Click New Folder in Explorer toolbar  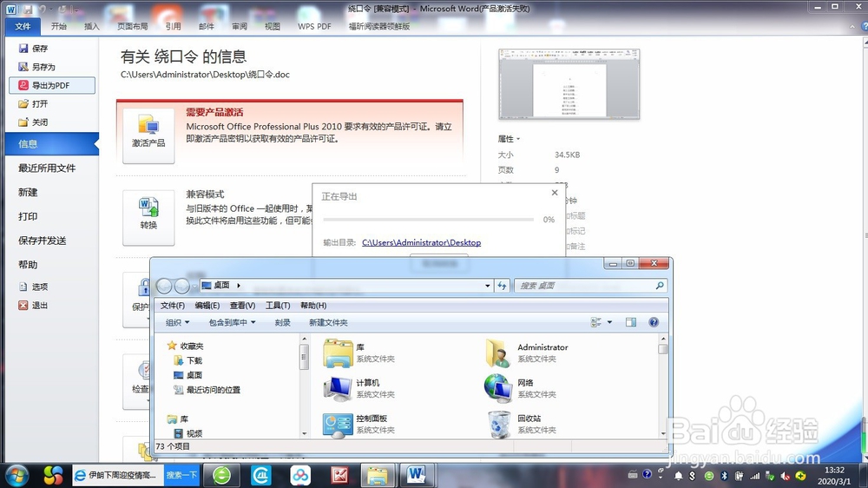click(328, 322)
